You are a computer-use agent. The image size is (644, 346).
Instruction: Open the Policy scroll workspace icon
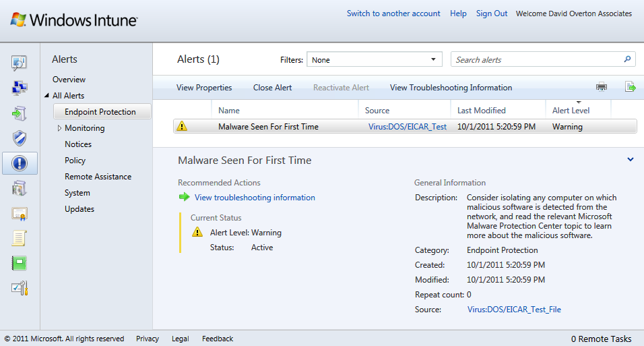(x=20, y=238)
